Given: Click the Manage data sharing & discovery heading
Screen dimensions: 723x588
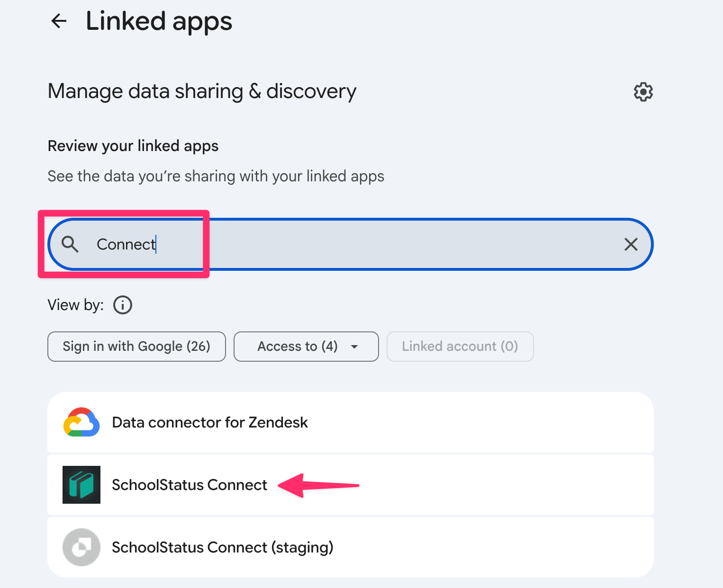Looking at the screenshot, I should coord(202,91).
